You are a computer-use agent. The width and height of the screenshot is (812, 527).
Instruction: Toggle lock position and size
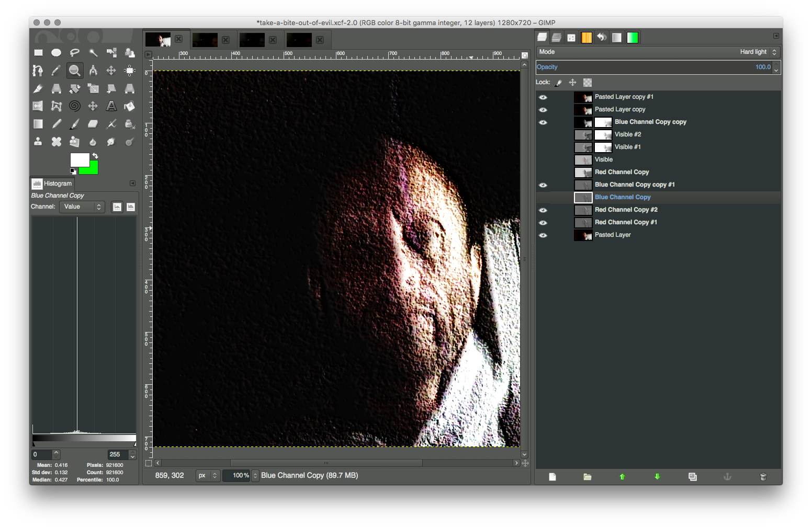(573, 83)
